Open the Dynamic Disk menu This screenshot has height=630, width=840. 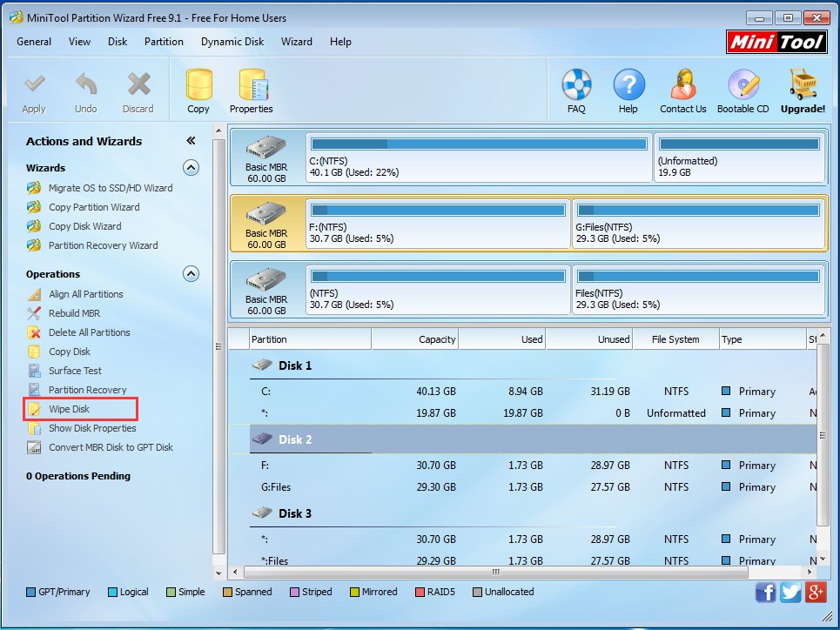pyautogui.click(x=232, y=42)
